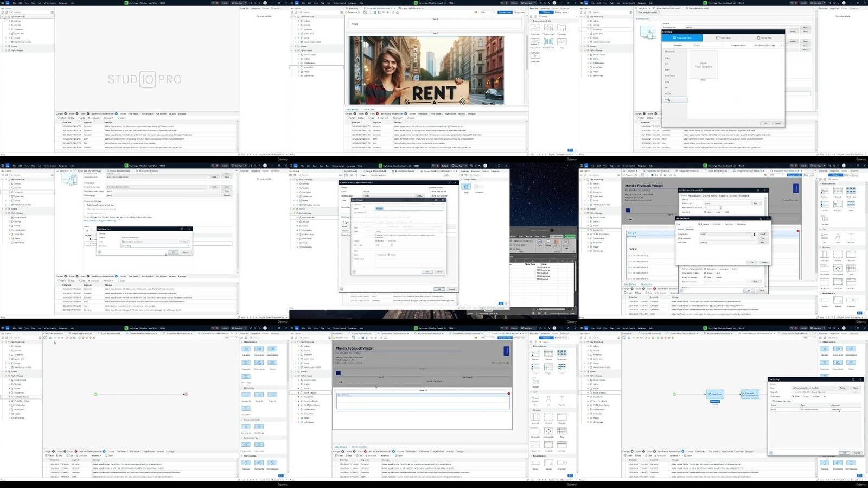868x488 pixels.
Task: Click OK in the Edit Data source dialog
Action: pyautogui.click(x=752, y=262)
